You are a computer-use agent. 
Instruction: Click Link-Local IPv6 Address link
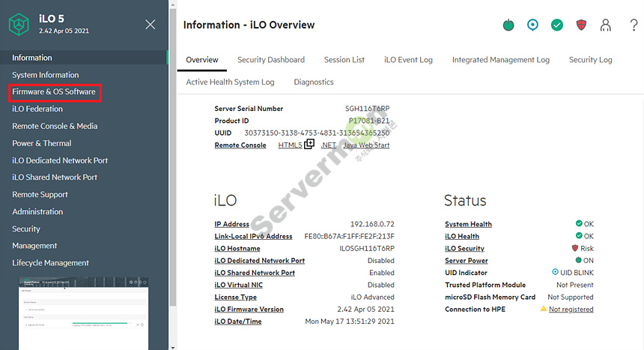[x=253, y=237]
